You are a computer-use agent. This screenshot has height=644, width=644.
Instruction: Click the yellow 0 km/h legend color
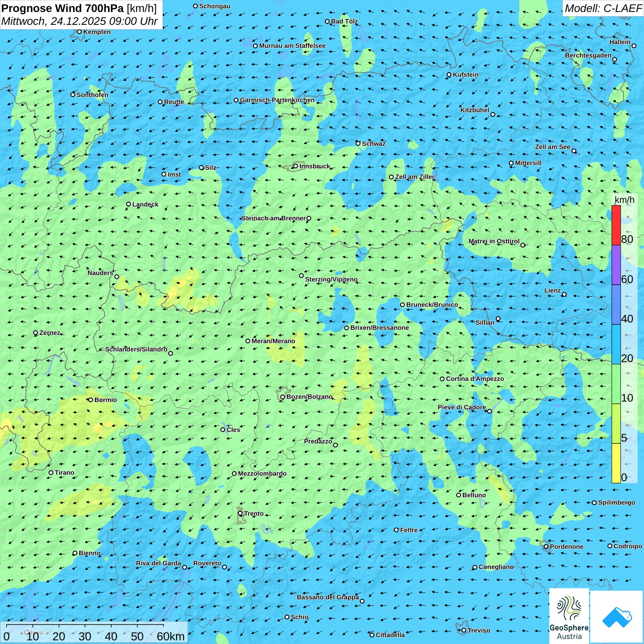(x=616, y=463)
